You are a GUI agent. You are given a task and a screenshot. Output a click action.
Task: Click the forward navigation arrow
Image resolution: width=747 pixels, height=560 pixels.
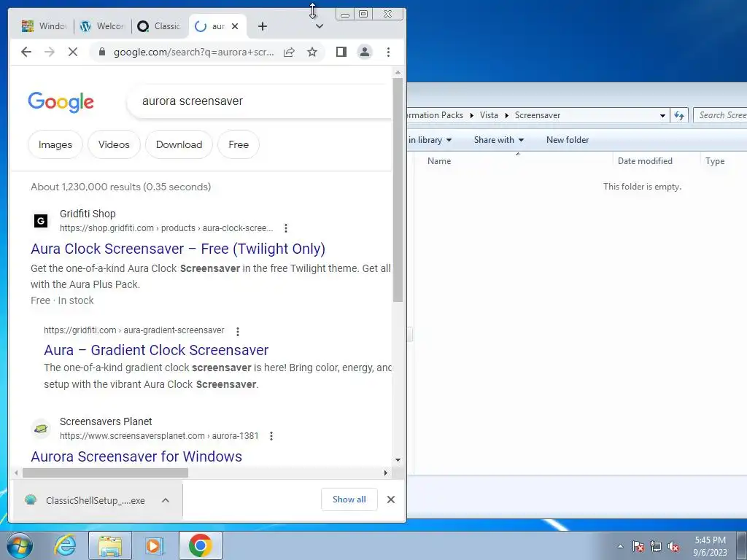[50, 52]
